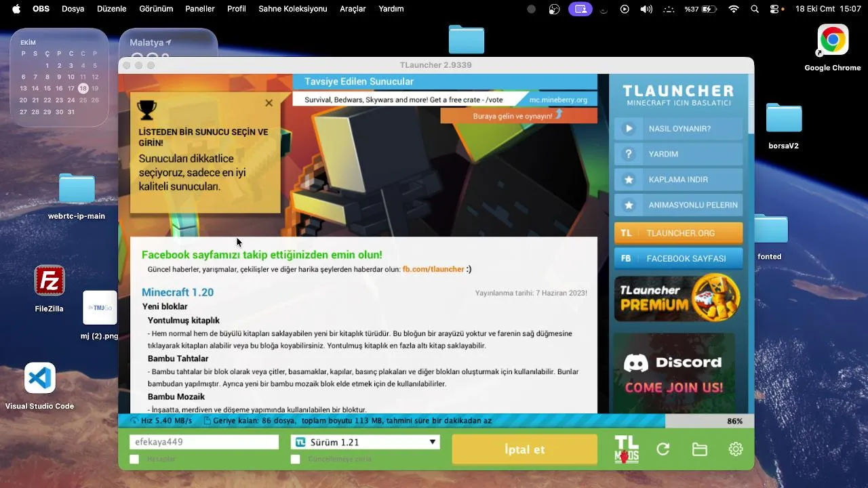The image size is (868, 488).
Task: Select the borsaV2 folder on desktop
Action: (784, 118)
